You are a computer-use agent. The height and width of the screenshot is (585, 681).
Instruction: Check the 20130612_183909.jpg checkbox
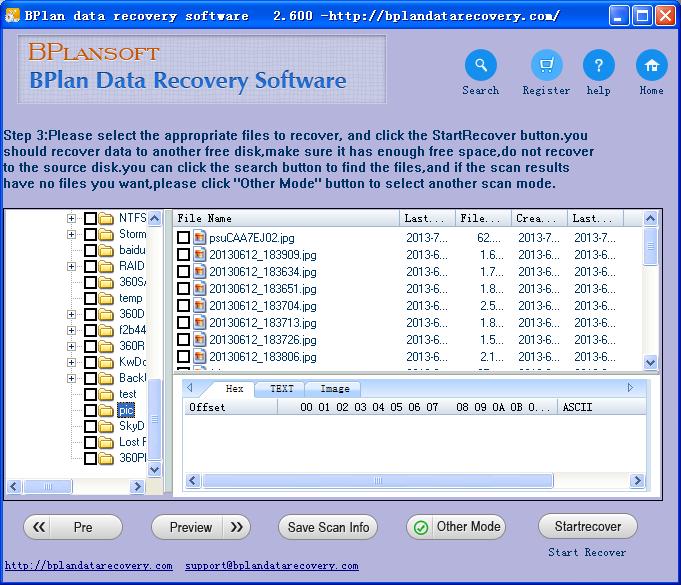point(183,254)
